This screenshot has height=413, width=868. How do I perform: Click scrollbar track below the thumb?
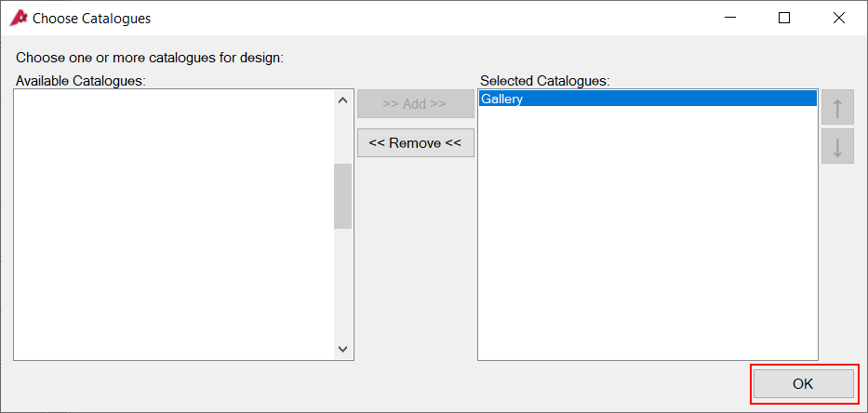[342, 285]
